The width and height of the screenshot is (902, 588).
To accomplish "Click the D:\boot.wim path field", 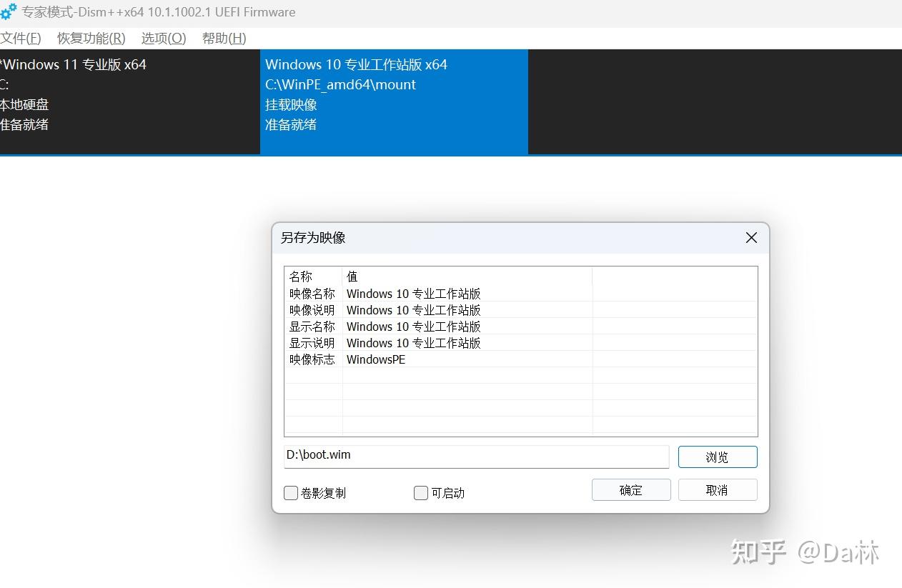I will (x=476, y=457).
